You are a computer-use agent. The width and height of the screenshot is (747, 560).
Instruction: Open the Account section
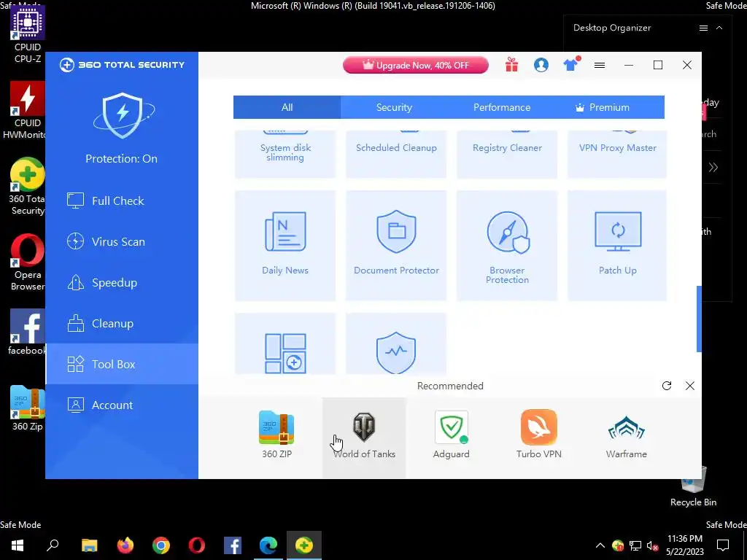pyautogui.click(x=122, y=405)
